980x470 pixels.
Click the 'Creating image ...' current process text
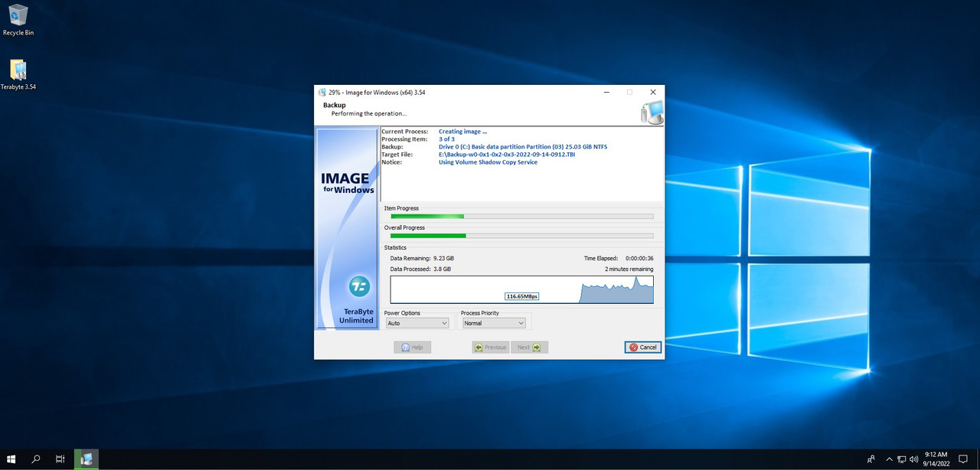point(462,132)
